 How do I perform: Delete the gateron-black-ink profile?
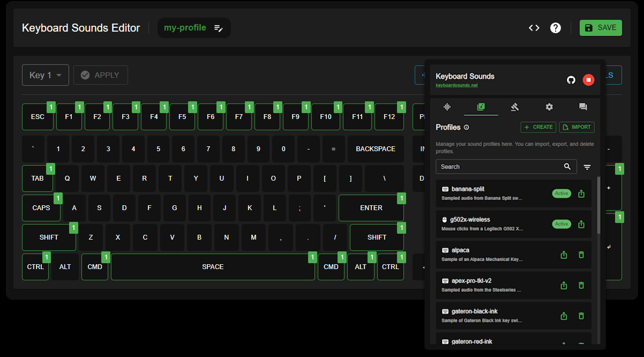pos(581,316)
